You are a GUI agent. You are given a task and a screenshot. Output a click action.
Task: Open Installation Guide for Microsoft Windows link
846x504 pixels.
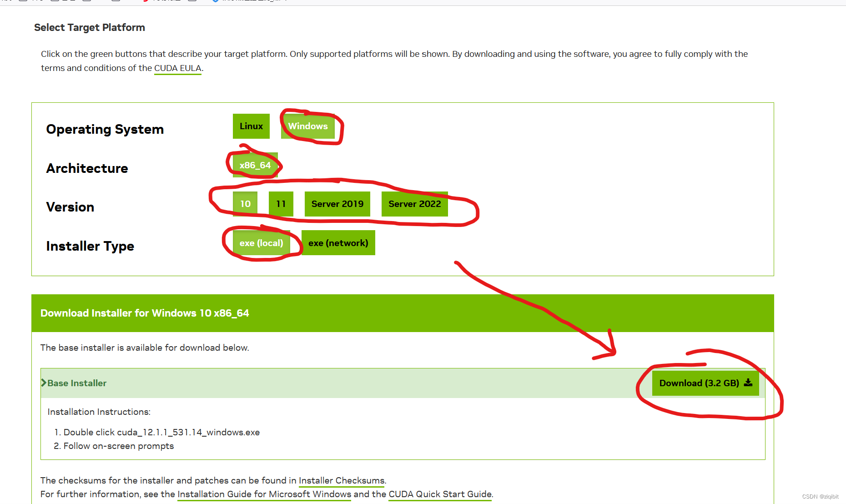click(x=264, y=494)
